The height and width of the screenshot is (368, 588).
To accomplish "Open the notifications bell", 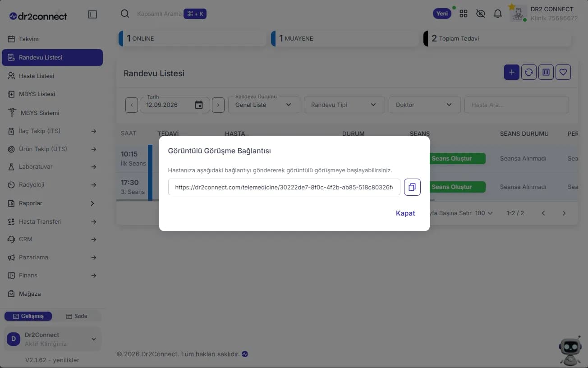I will (x=498, y=14).
